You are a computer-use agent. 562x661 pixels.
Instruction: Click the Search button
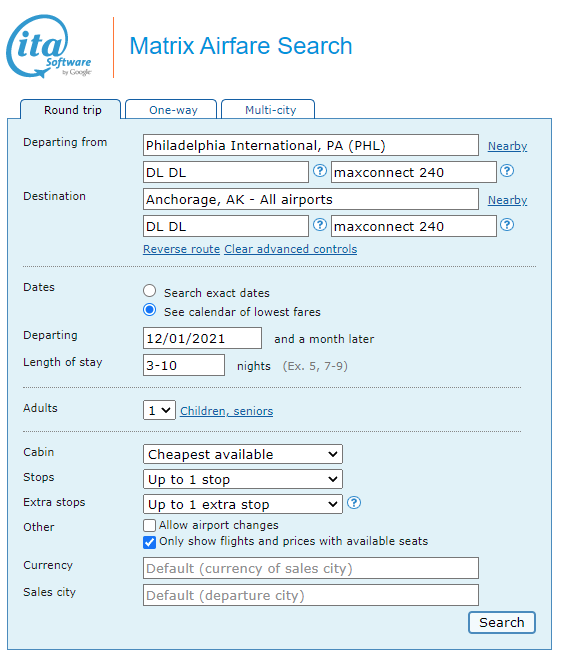502,622
